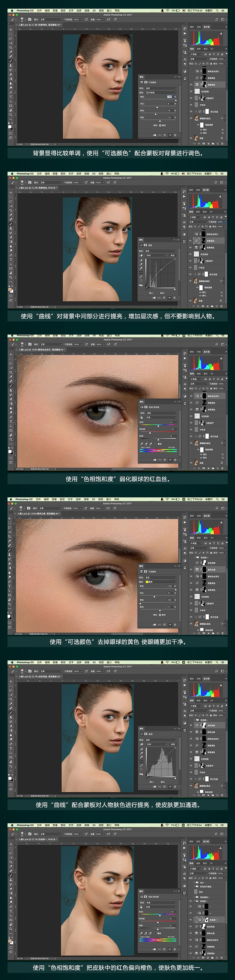Screen dimensions: 235x980
Task: Select the Crop tool in the first screenshot
Action: point(11,48)
